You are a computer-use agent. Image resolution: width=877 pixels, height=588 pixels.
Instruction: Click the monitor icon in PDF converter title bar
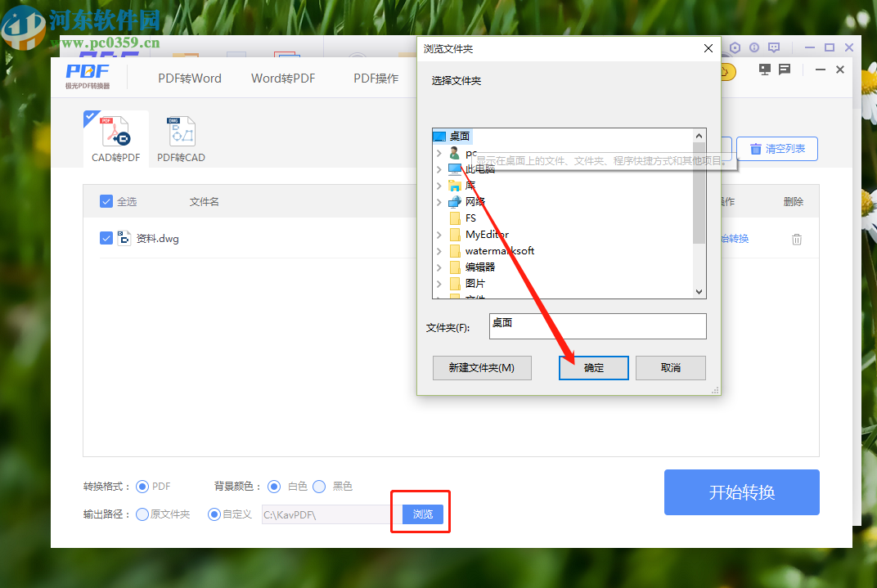pyautogui.click(x=764, y=70)
